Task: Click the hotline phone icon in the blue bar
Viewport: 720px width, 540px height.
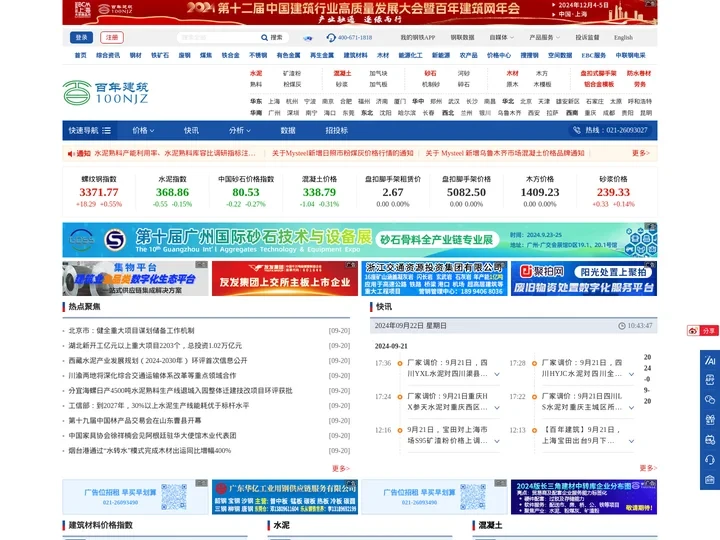Action: [577, 130]
